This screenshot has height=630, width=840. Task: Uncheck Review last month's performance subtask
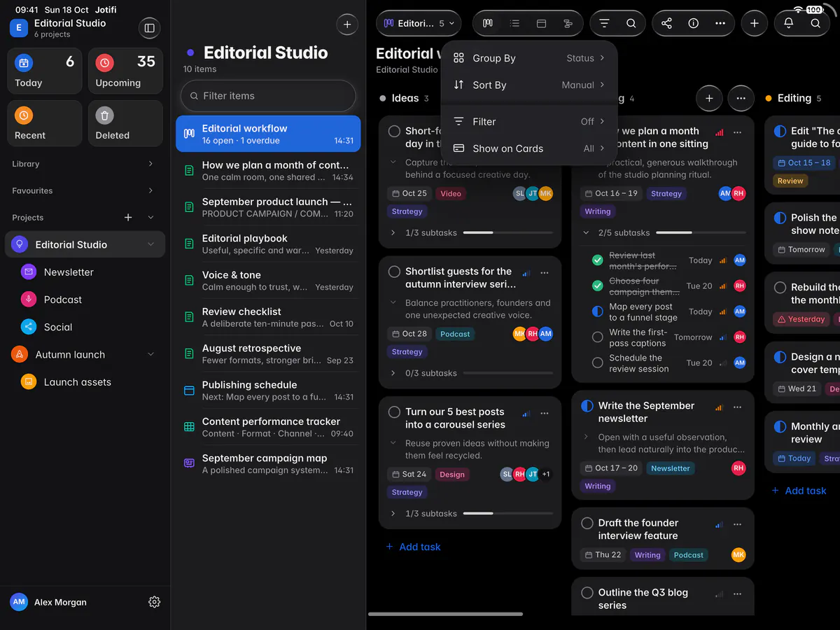point(597,260)
